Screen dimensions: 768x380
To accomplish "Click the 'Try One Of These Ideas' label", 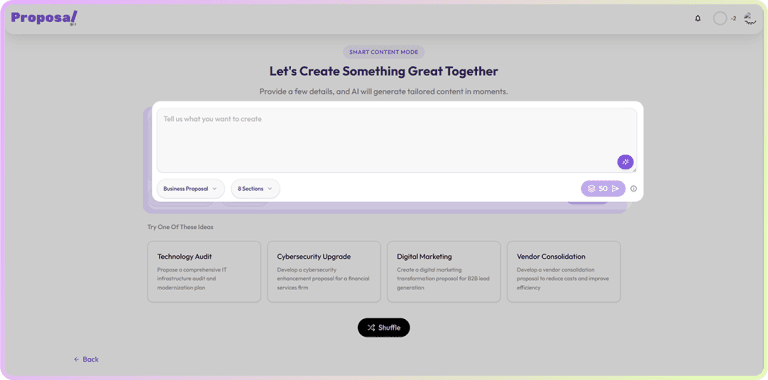I will pos(180,227).
